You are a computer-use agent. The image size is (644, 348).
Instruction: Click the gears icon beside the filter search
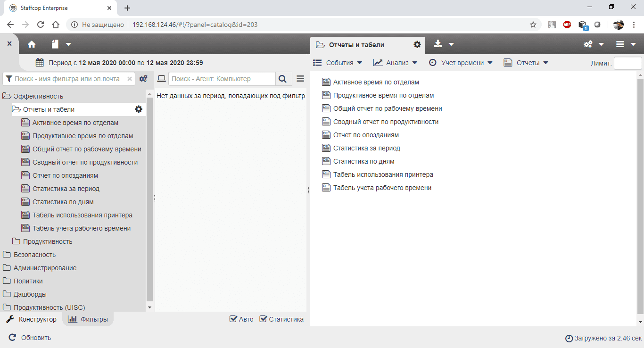click(x=143, y=79)
